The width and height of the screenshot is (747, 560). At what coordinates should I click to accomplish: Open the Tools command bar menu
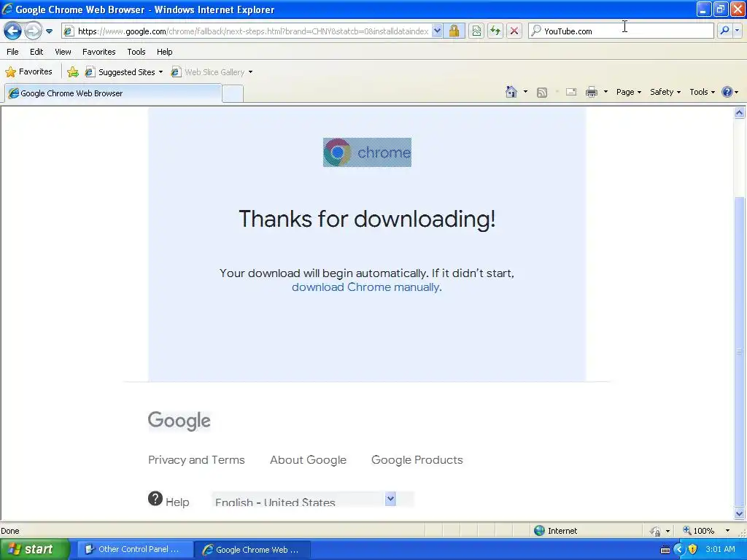[x=703, y=92]
